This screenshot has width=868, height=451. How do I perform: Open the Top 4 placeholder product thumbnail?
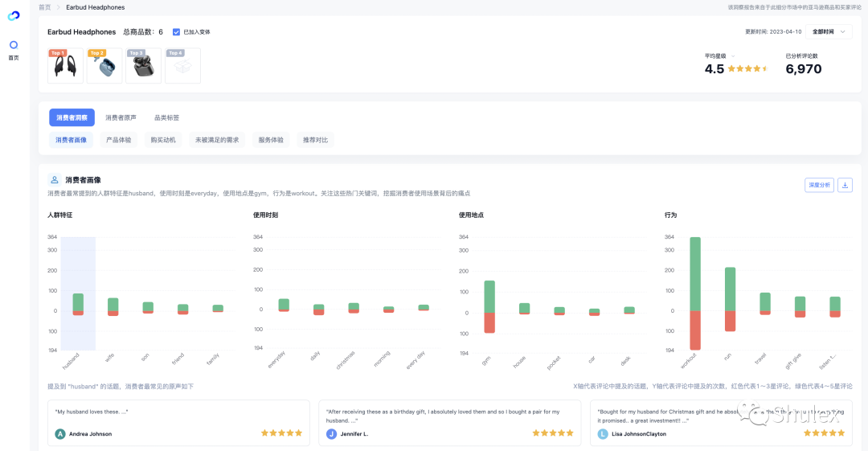(182, 65)
